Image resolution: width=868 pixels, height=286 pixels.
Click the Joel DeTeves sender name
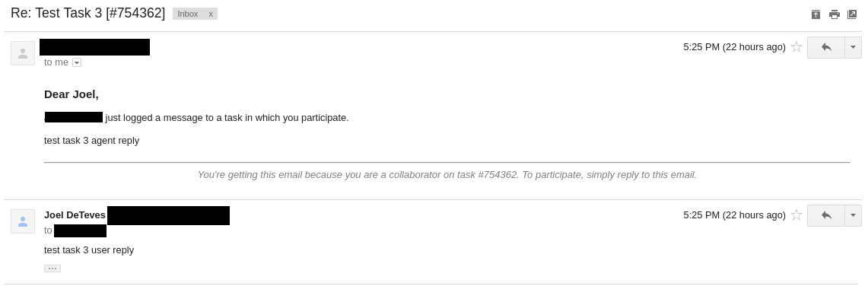75,215
